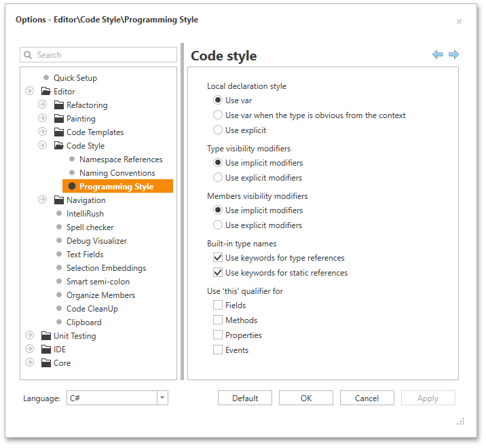Uncheck 'Use keywords for type references'
486x448 pixels.
[218, 258]
